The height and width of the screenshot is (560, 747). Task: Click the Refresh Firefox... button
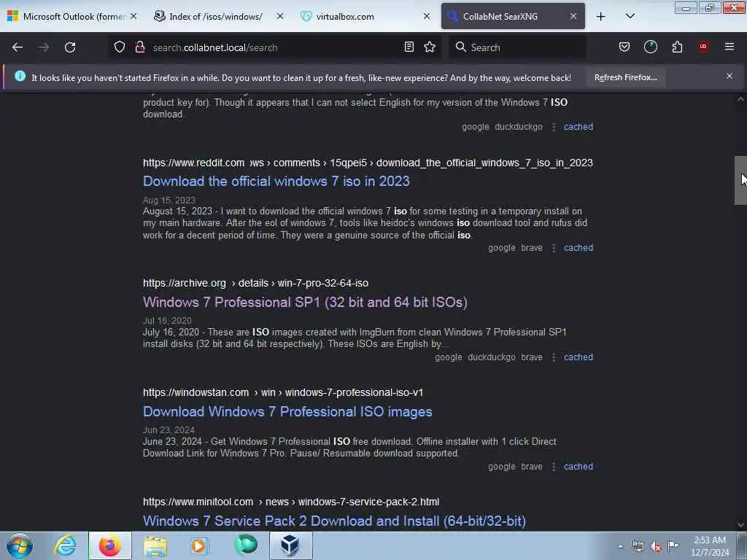(625, 77)
